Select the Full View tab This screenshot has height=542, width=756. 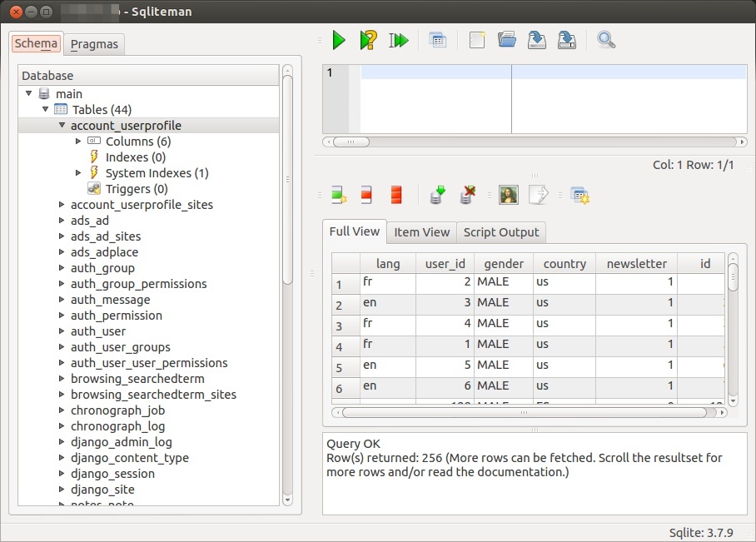pyautogui.click(x=355, y=231)
